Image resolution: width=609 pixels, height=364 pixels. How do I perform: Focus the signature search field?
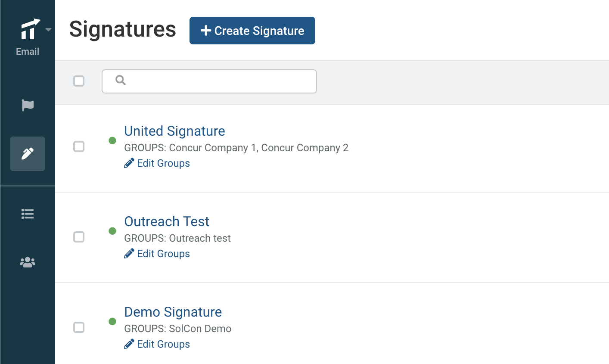click(209, 81)
